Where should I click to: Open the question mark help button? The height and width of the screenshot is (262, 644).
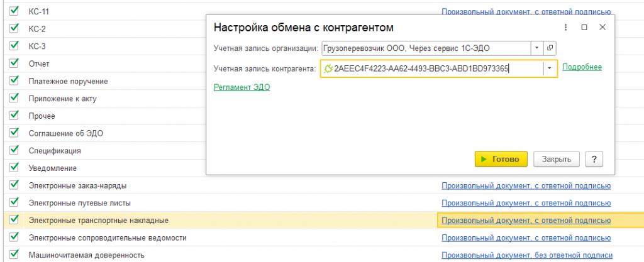594,159
